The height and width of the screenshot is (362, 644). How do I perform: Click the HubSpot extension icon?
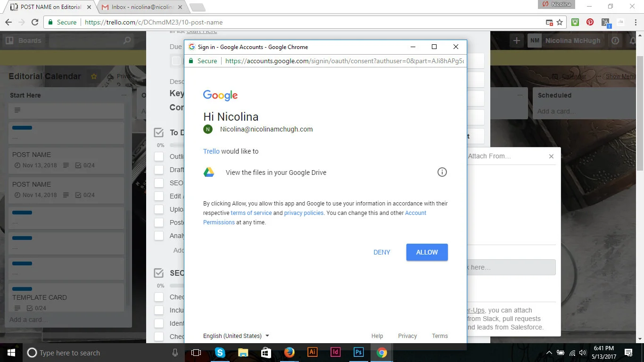606,22
